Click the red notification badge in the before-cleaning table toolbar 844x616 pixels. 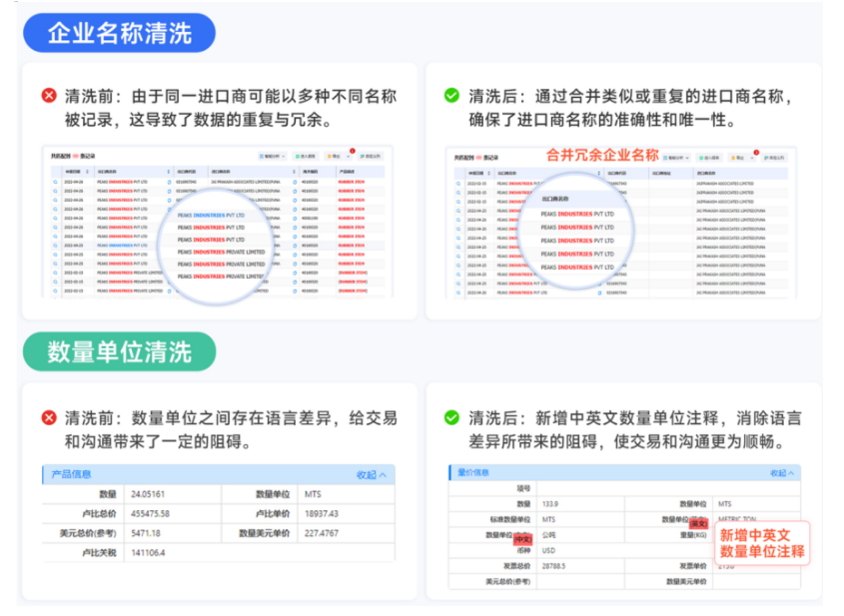pyautogui.click(x=353, y=151)
